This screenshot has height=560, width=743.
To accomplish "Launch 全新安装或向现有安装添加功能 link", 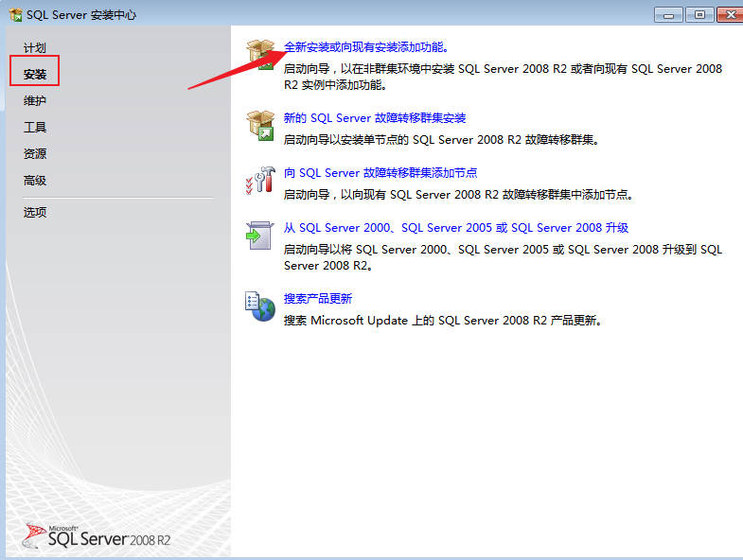I will [x=365, y=46].
